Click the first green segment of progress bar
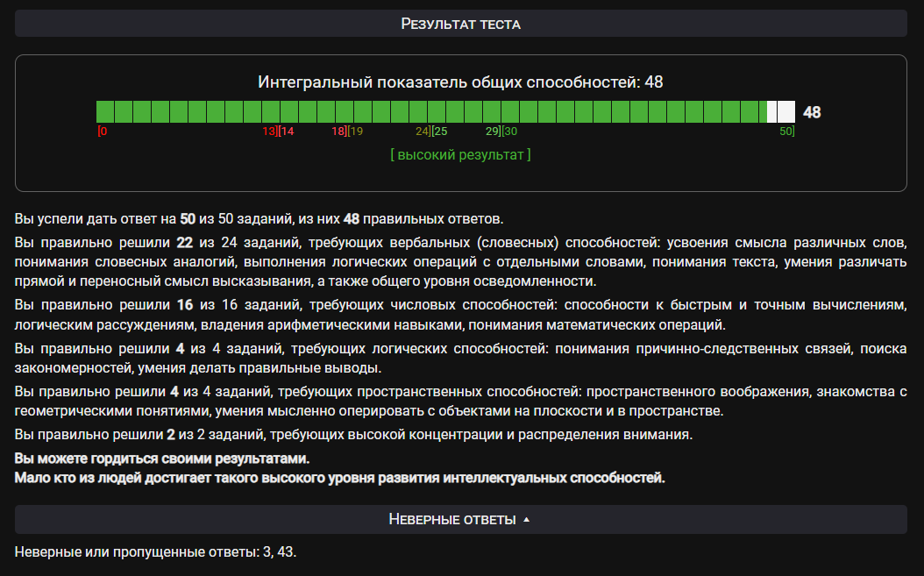 [x=105, y=112]
